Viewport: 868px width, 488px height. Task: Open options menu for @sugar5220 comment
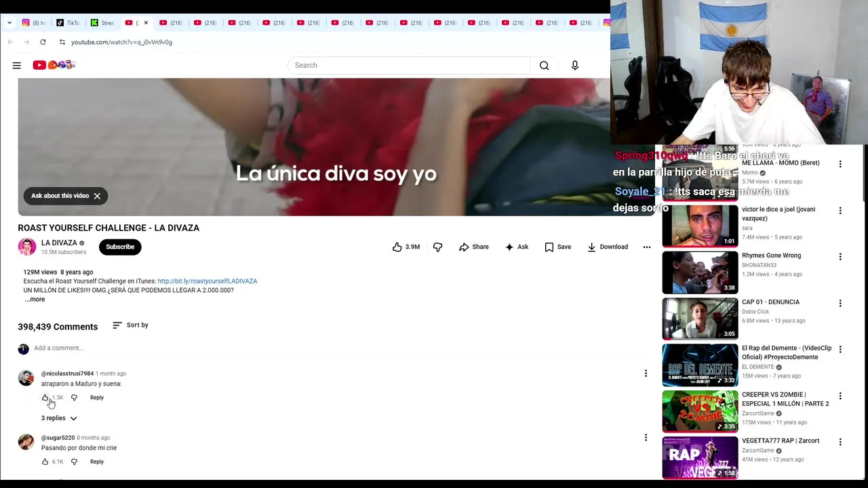tap(646, 438)
